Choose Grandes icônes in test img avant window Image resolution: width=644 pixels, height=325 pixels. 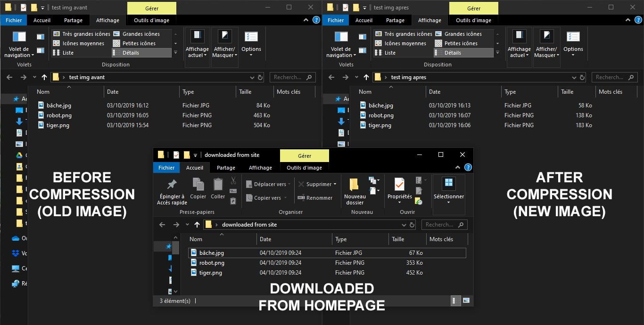pyautogui.click(x=136, y=34)
